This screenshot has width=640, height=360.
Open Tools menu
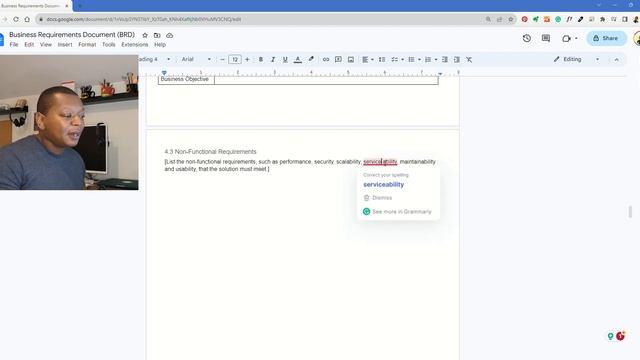click(x=109, y=44)
